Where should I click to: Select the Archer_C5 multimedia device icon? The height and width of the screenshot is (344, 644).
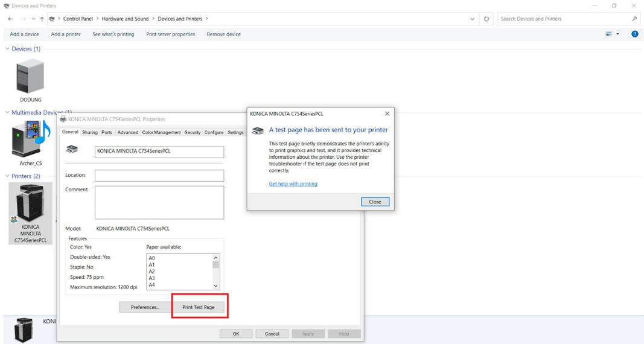point(30,139)
